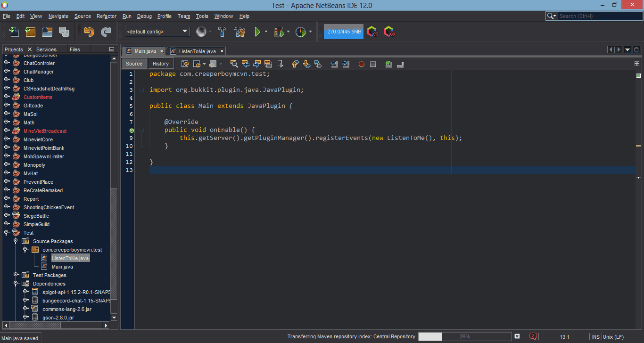Viewport: 644px width, 343px height.
Task: Click the Maven index transfer progress bar
Action: [x=464, y=336]
